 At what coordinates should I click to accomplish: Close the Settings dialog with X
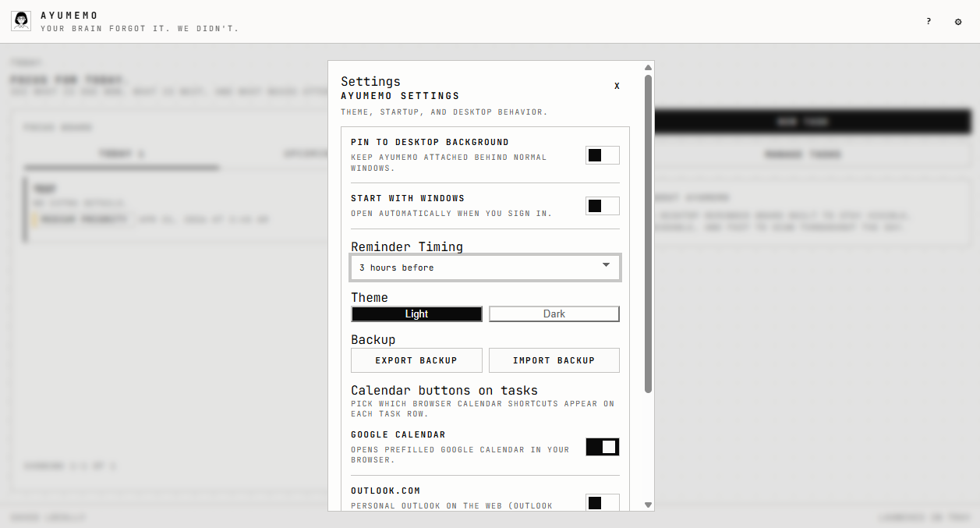(617, 86)
